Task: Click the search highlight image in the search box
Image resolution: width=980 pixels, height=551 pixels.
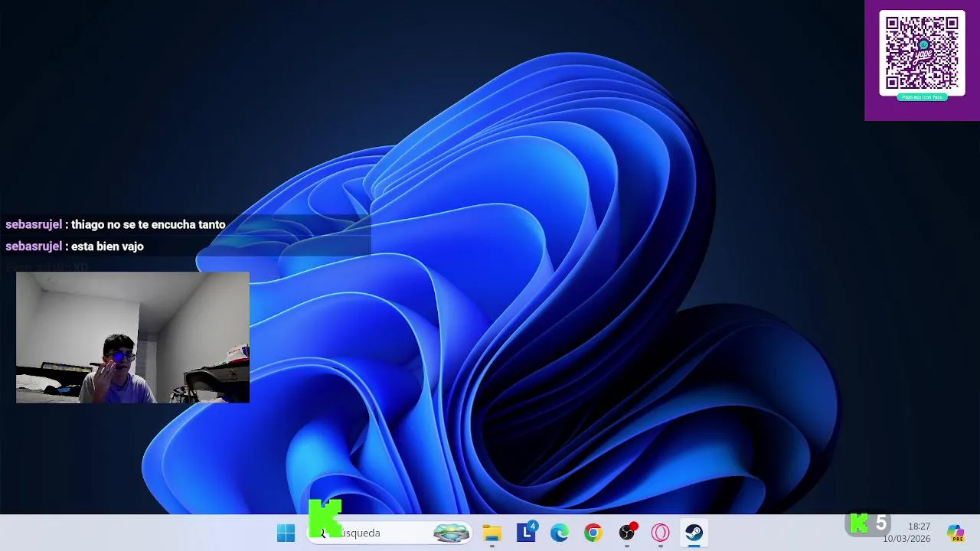Action: pos(452,533)
